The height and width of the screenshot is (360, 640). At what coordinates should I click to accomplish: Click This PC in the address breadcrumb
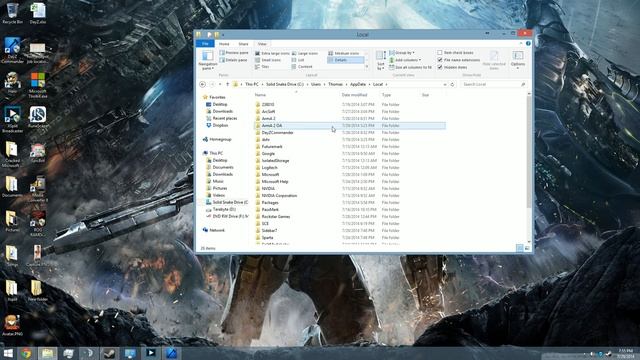click(x=252, y=84)
